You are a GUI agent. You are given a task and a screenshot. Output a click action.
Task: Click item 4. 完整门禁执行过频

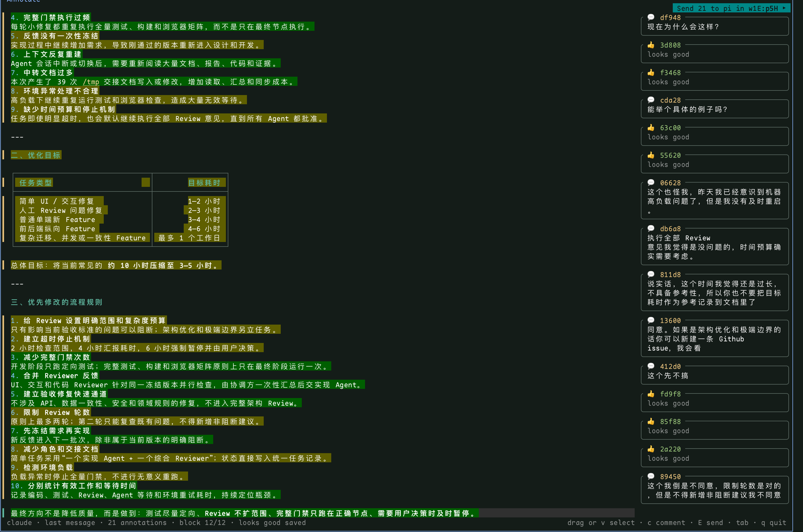click(x=51, y=17)
